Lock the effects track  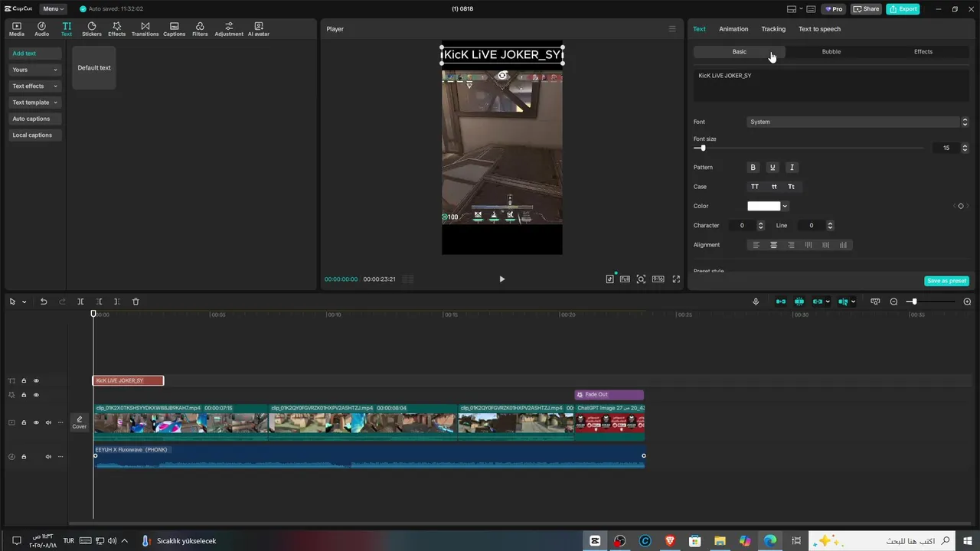click(24, 395)
